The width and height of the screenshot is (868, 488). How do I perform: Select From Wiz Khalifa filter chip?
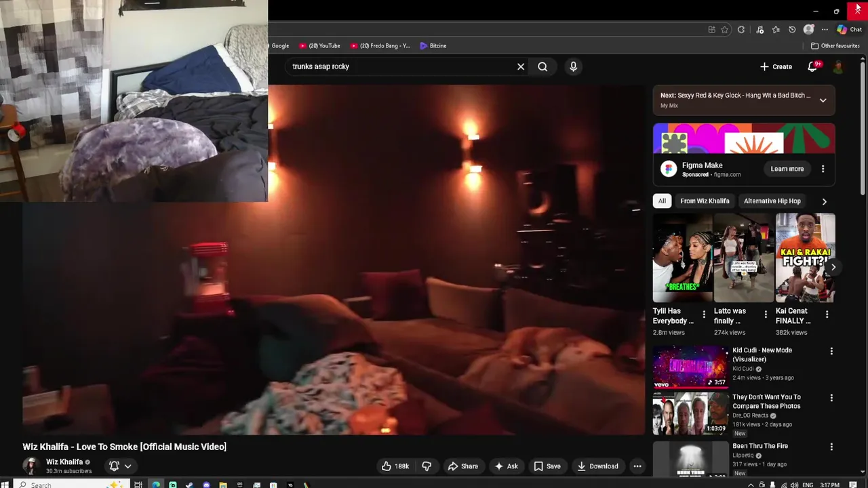(705, 201)
